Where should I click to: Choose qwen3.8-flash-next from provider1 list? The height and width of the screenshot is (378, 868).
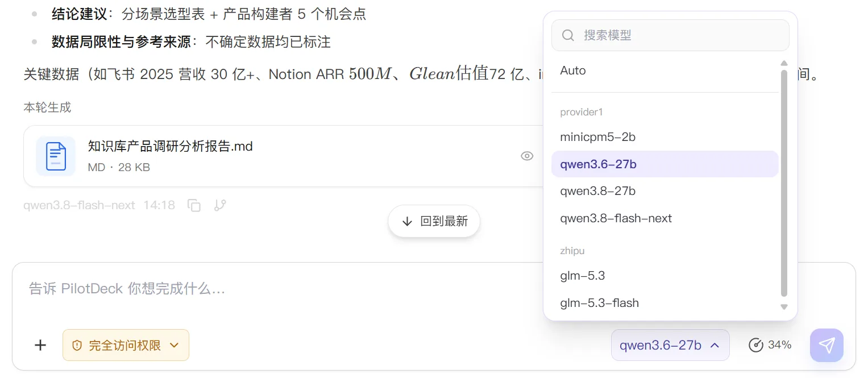[x=665, y=218]
